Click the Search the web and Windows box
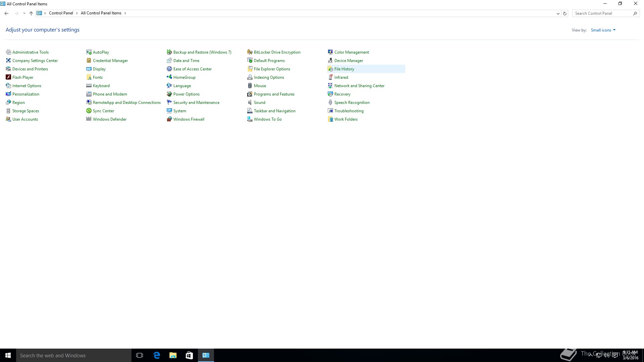This screenshot has height=362, width=644. point(74,355)
